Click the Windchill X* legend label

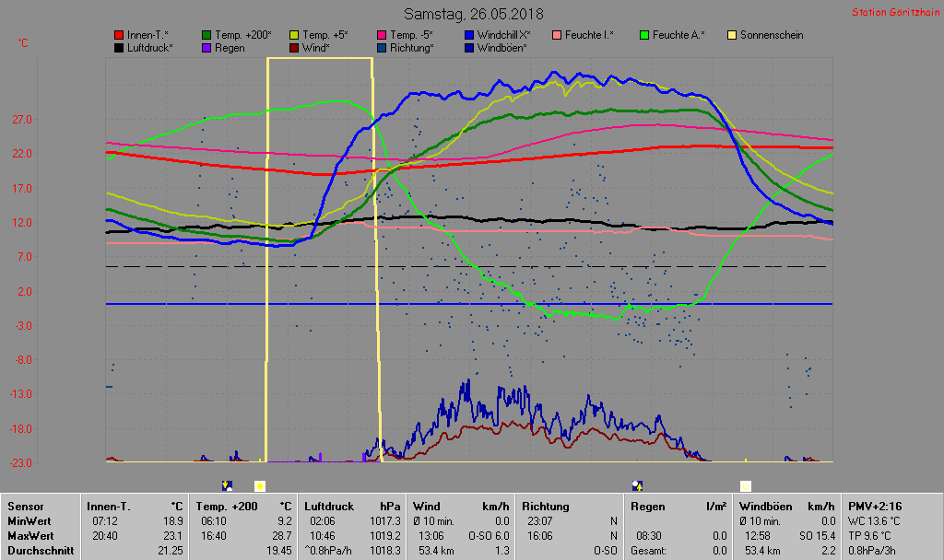pyautogui.click(x=504, y=35)
